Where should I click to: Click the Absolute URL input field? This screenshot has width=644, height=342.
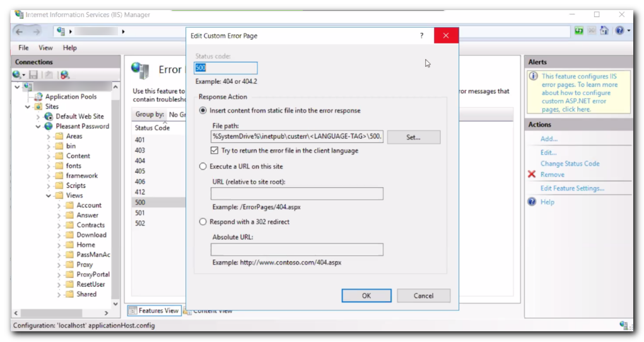point(297,249)
